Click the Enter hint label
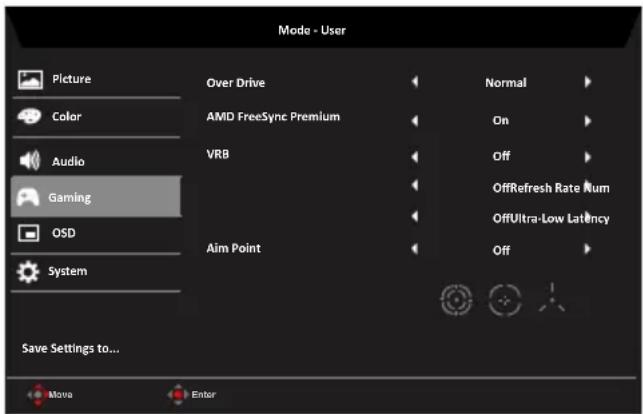This screenshot has height=414, width=643. (x=203, y=394)
